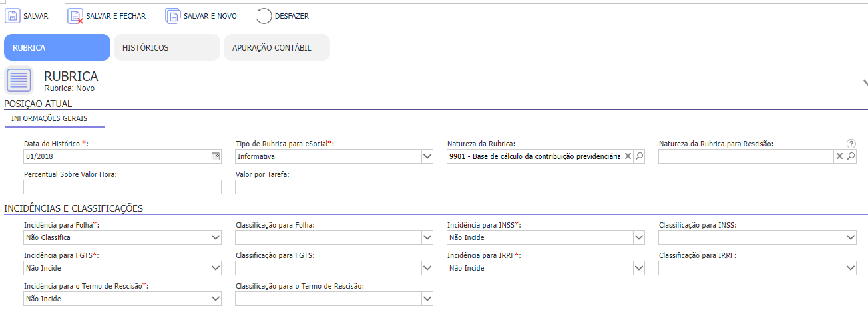Click the Desfazer undo icon
This screenshot has width=868, height=314.
point(264,16)
